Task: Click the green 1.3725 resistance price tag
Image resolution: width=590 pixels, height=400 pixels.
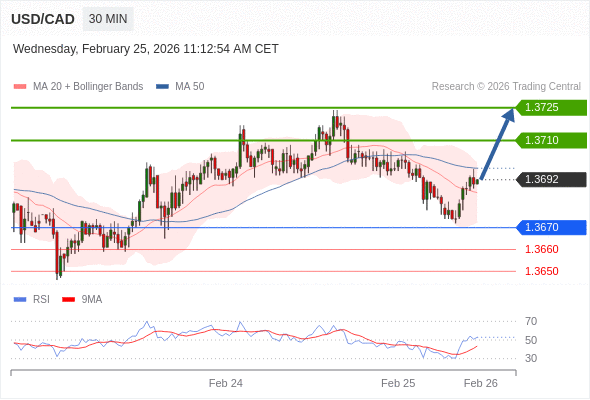Action: tap(551, 108)
